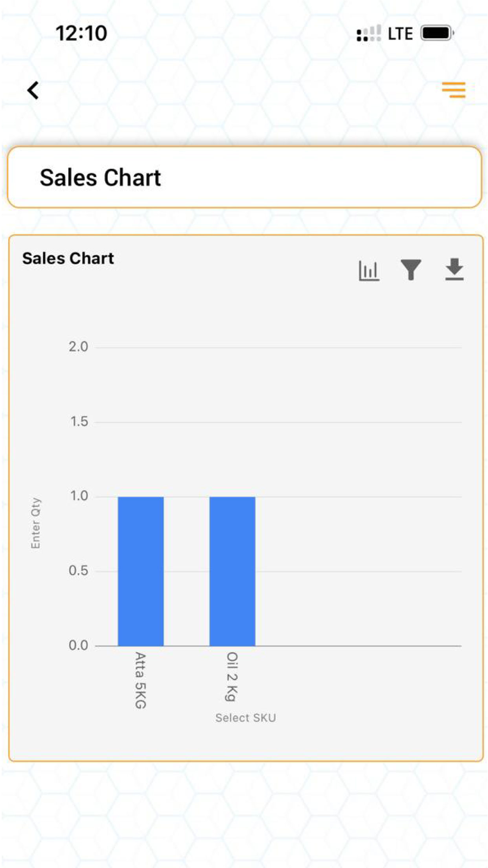Screen dimensions: 488x868
Task: Click the Sales Chart card title
Action: point(68,258)
